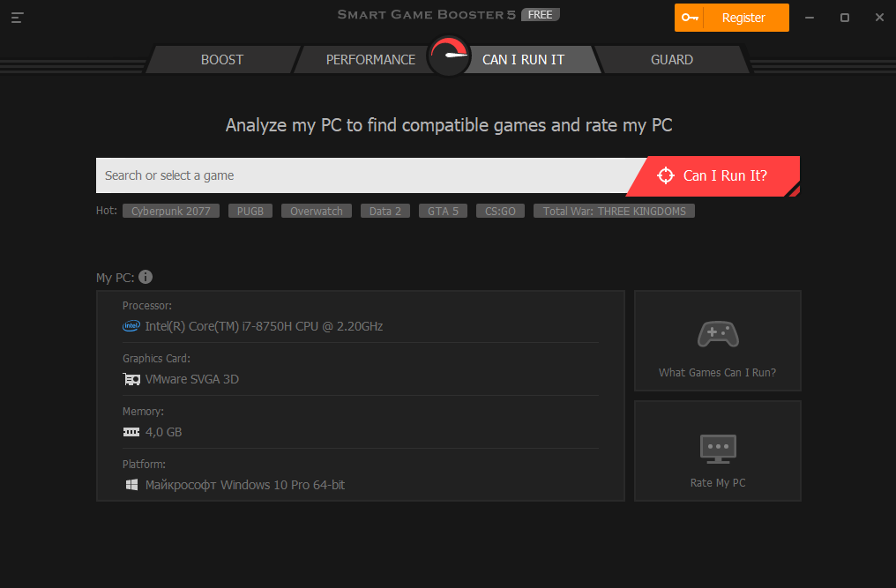Viewport: 896px width, 588px height.
Task: Click the My PC info icon
Action: pyautogui.click(x=146, y=277)
